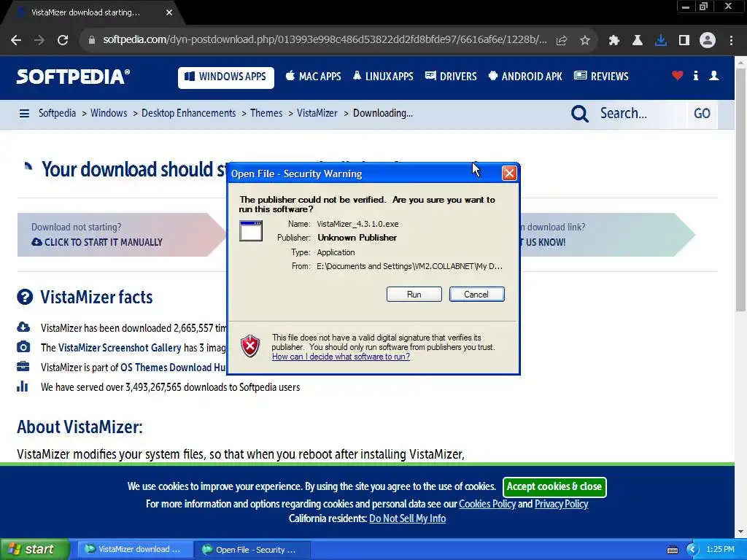Image resolution: width=747 pixels, height=560 pixels.
Task: Click the magnifying glass search icon
Action: (580, 114)
